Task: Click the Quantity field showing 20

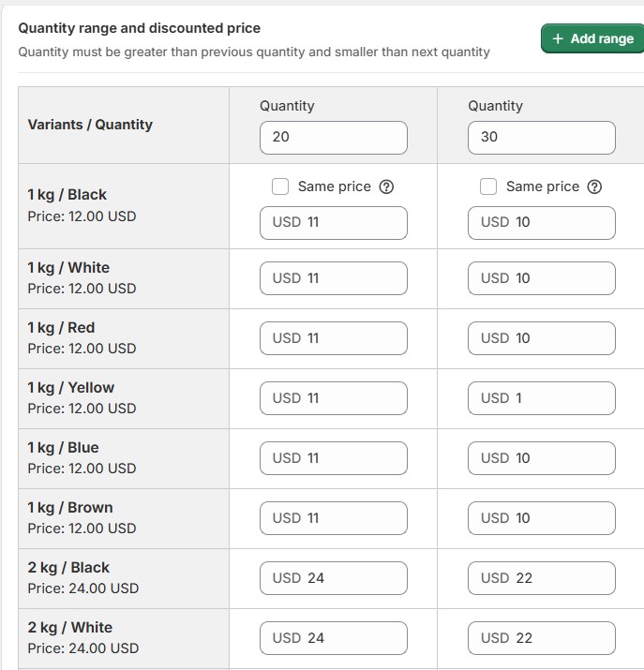Action: [333, 137]
